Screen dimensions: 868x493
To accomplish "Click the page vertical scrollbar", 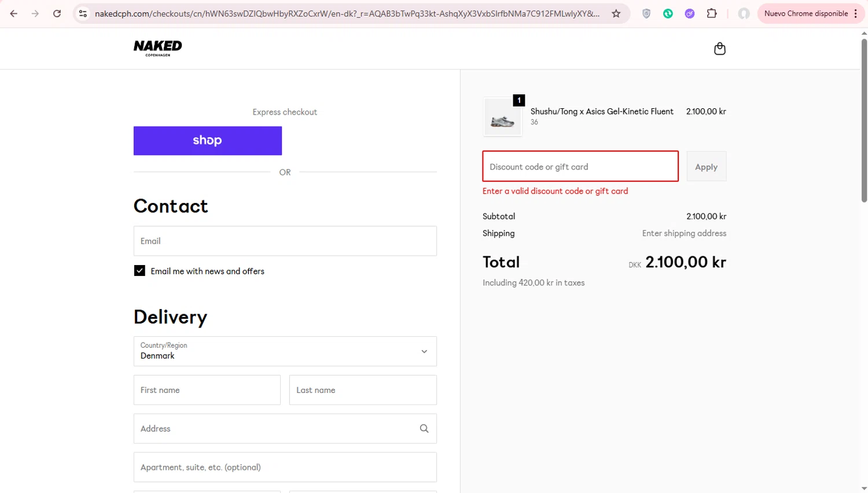I will pos(864,120).
